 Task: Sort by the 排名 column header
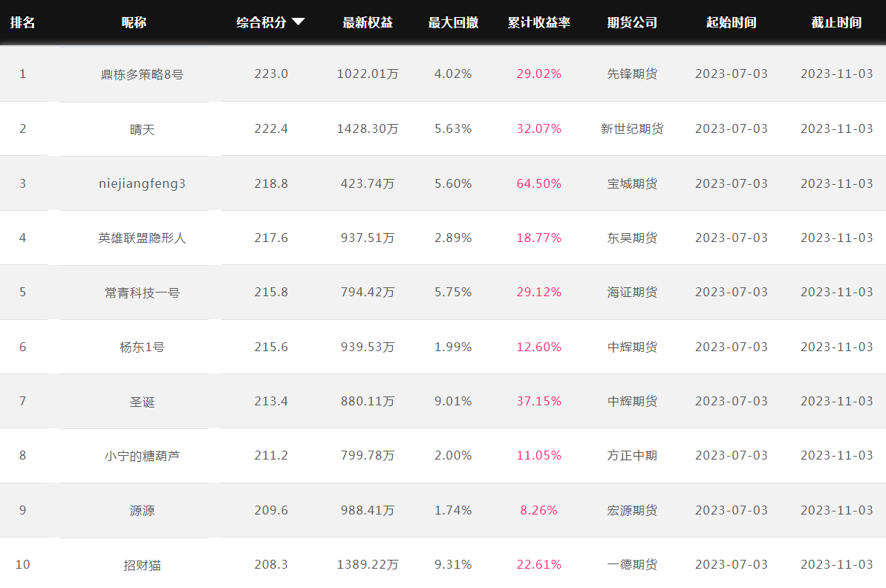click(22, 22)
